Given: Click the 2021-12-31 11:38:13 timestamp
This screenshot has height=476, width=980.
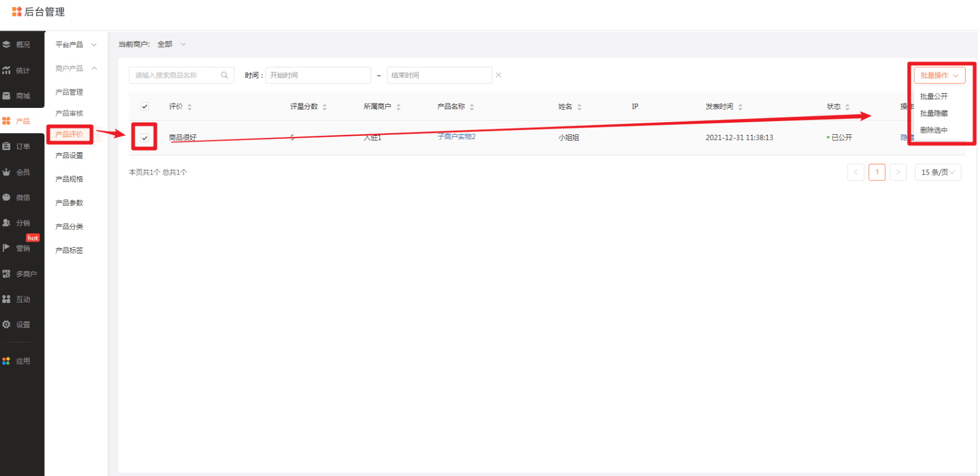Looking at the screenshot, I should pyautogui.click(x=739, y=137).
